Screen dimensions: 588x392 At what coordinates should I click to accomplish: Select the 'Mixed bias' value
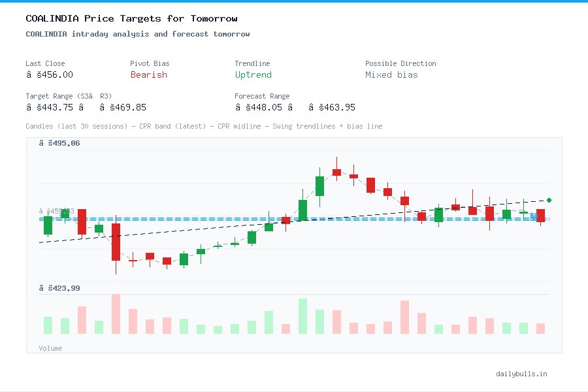click(391, 74)
